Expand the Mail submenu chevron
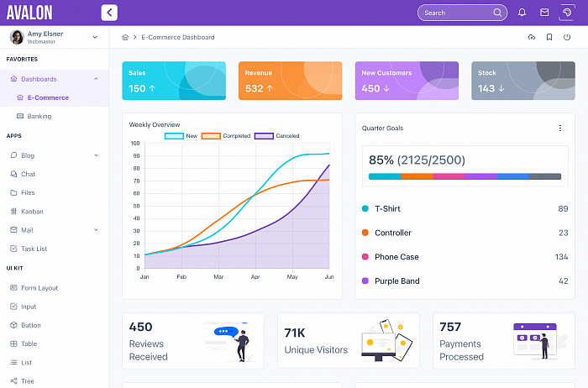This screenshot has height=388, width=588. [x=96, y=230]
